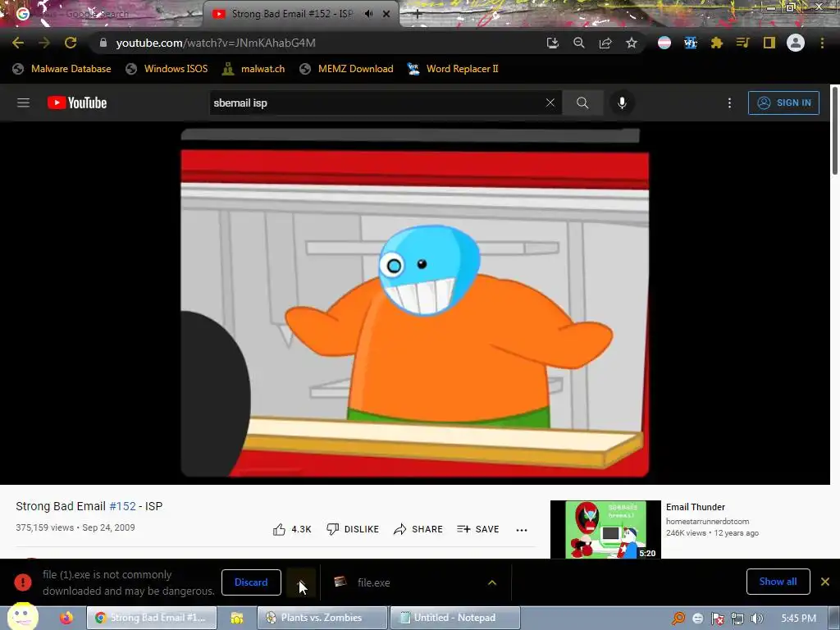Viewport: 840px width, 630px height.
Task: Open the YouTube hamburger guide menu
Action: 23,103
